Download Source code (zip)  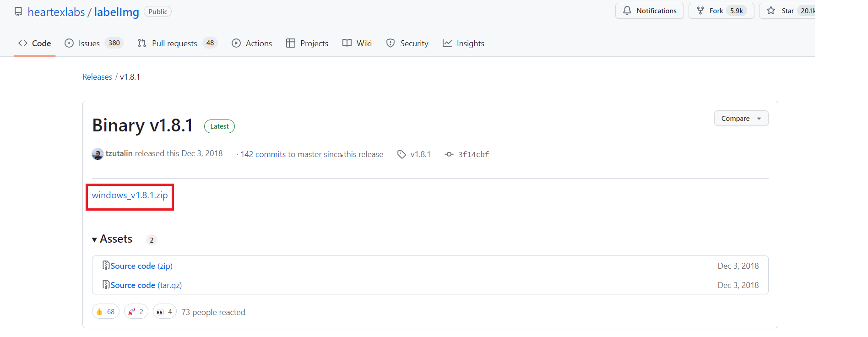pos(141,266)
